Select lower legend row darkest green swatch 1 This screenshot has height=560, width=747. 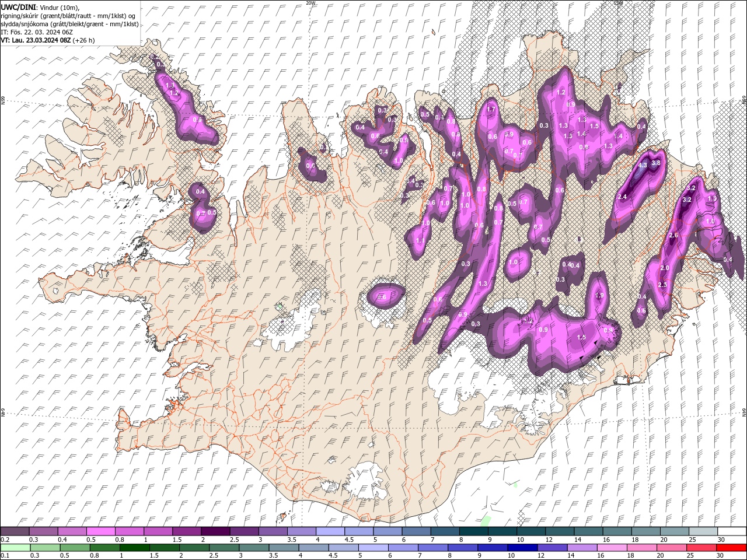tap(135, 548)
